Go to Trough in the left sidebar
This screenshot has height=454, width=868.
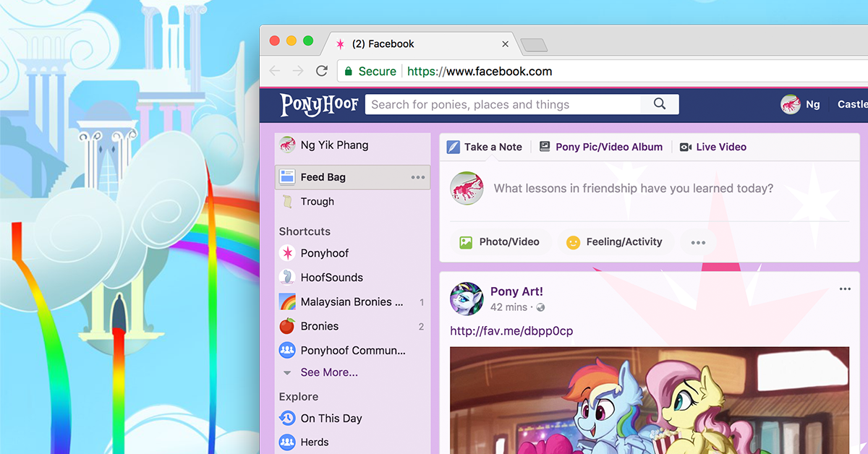(x=317, y=201)
